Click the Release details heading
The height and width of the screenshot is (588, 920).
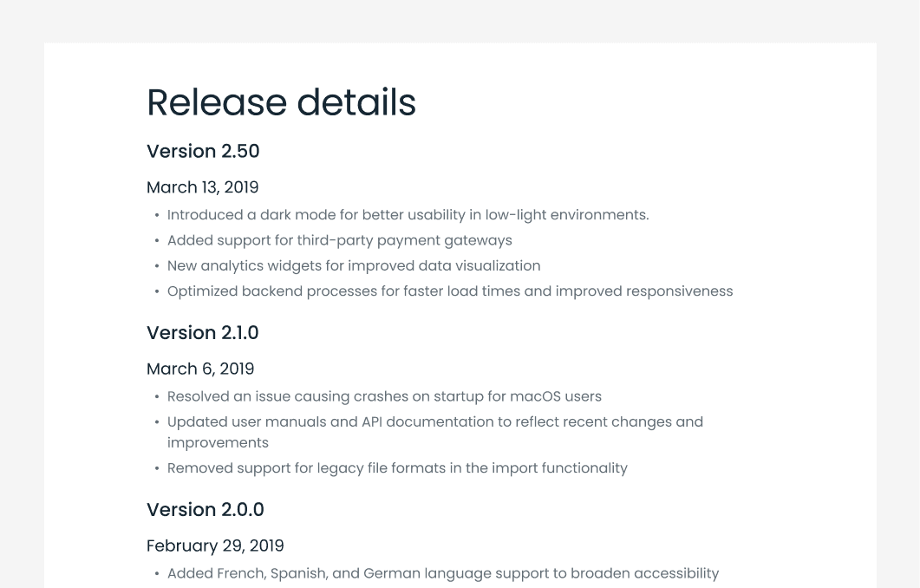point(281,102)
